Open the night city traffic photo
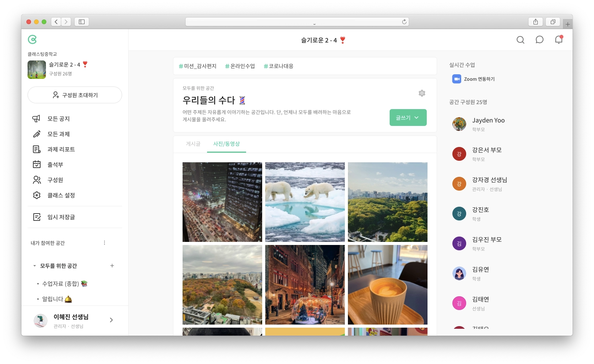 click(222, 202)
